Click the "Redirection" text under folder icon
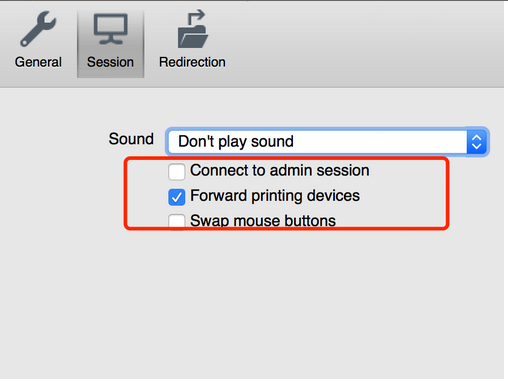This screenshot has width=508, height=382. 192,62
